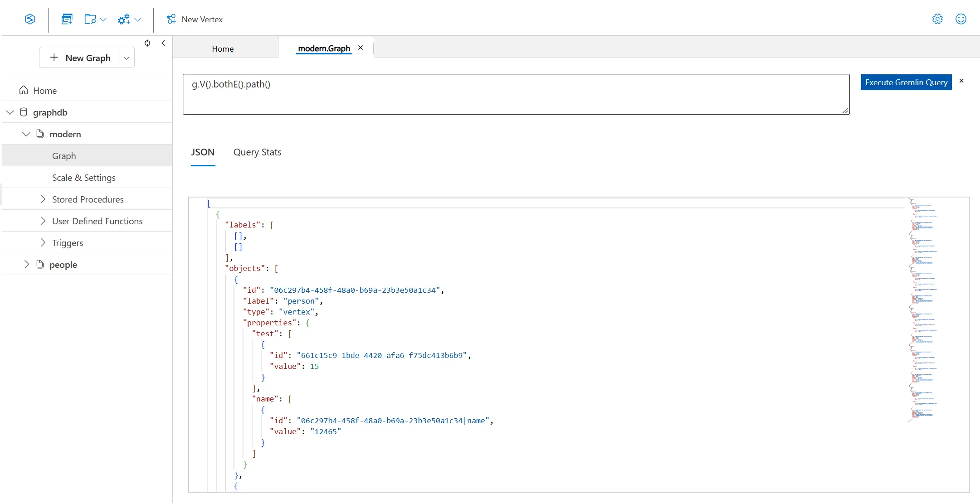Open the Query Stats tab
This screenshot has width=980, height=503.
(x=257, y=152)
